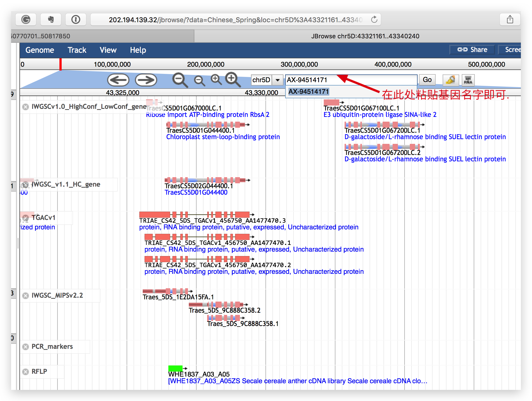Screen dimensions: 532x401
Task: Close the RFLP track
Action: (x=26, y=372)
